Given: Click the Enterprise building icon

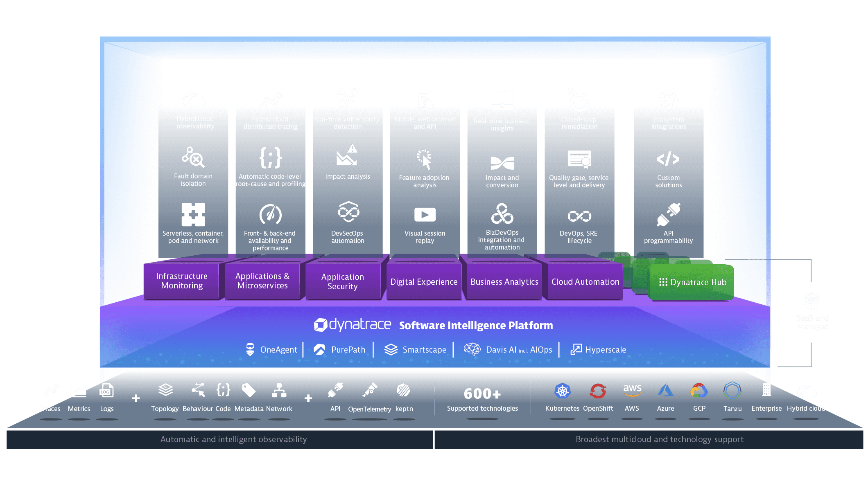Looking at the screenshot, I should click(x=766, y=390).
